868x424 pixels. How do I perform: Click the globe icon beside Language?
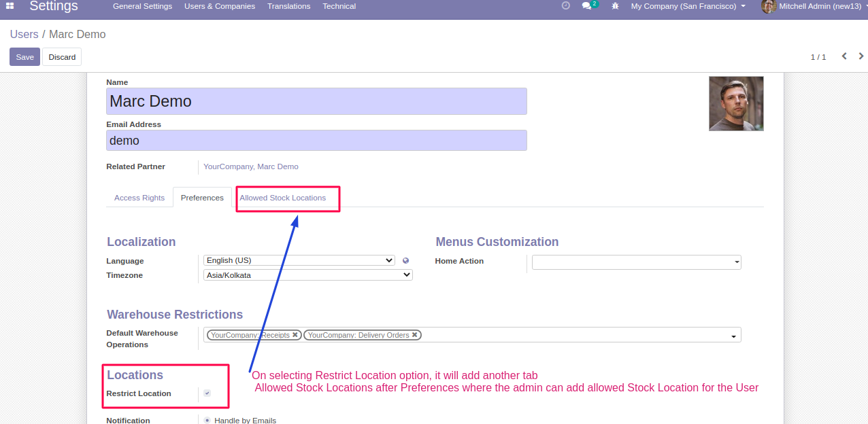point(406,260)
